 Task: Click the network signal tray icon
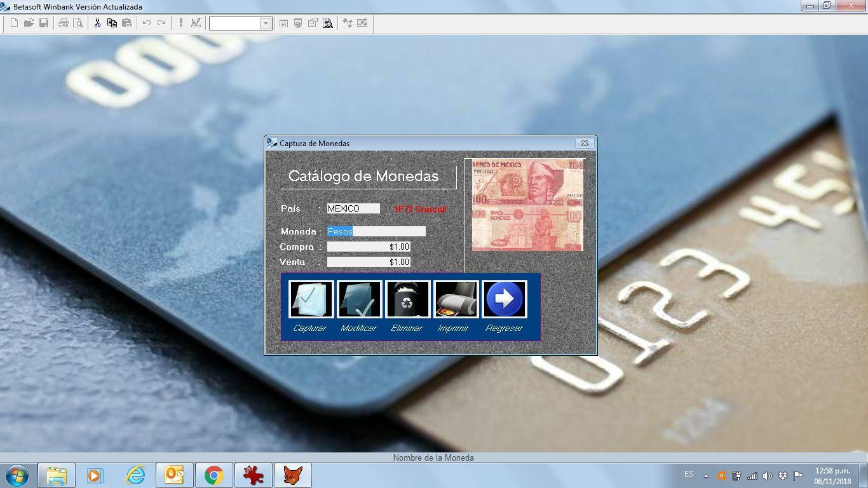click(x=752, y=475)
